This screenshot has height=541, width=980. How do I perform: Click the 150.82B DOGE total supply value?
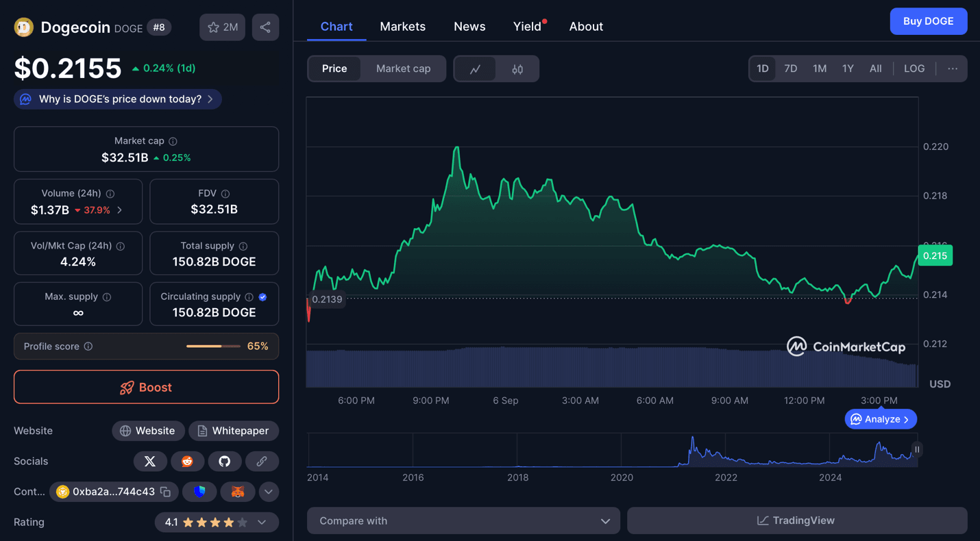[x=214, y=262]
